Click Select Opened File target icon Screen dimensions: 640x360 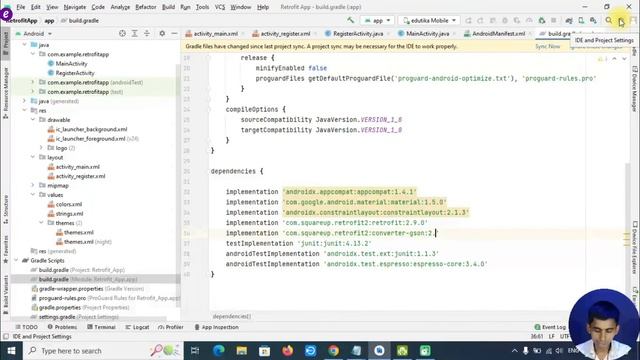pos(122,33)
